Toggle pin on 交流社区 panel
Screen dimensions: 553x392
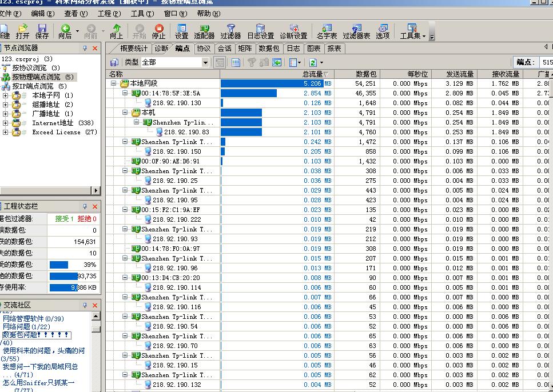point(85,305)
